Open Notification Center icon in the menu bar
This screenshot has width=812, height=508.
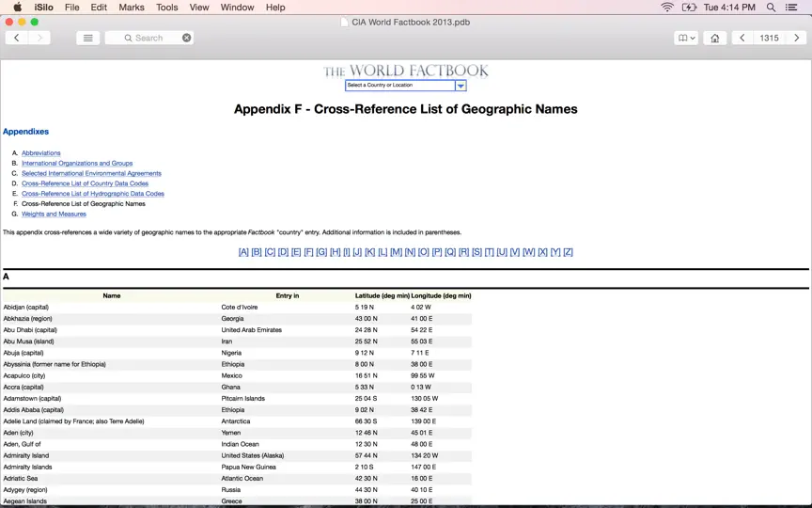pos(791,8)
